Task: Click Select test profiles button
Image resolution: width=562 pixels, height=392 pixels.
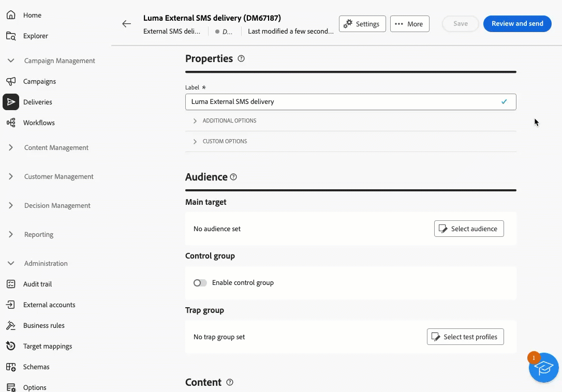Action: [x=465, y=337]
